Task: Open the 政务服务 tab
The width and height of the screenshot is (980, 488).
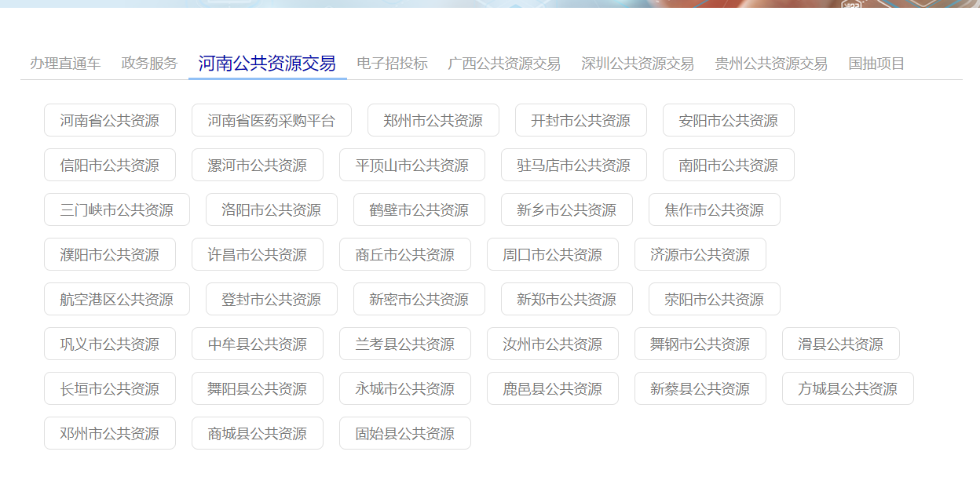Action: (149, 64)
